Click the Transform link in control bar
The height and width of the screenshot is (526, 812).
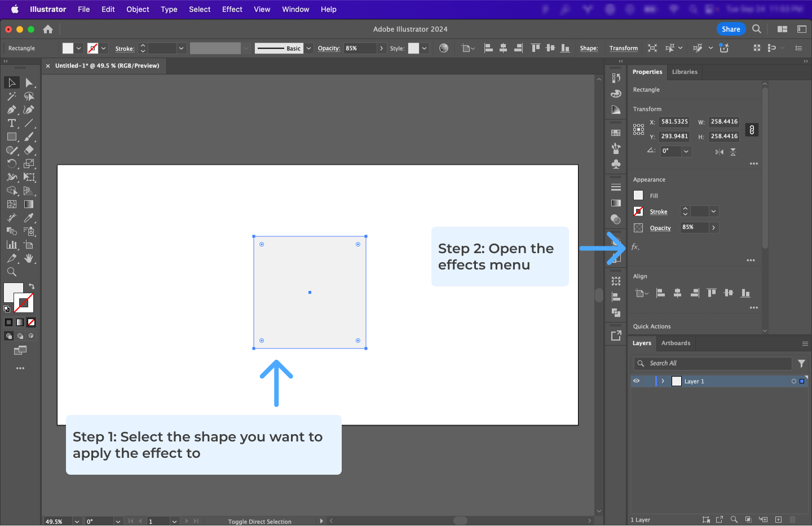[x=623, y=48]
